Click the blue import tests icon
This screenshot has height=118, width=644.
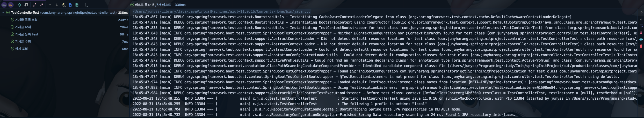click(70, 5)
